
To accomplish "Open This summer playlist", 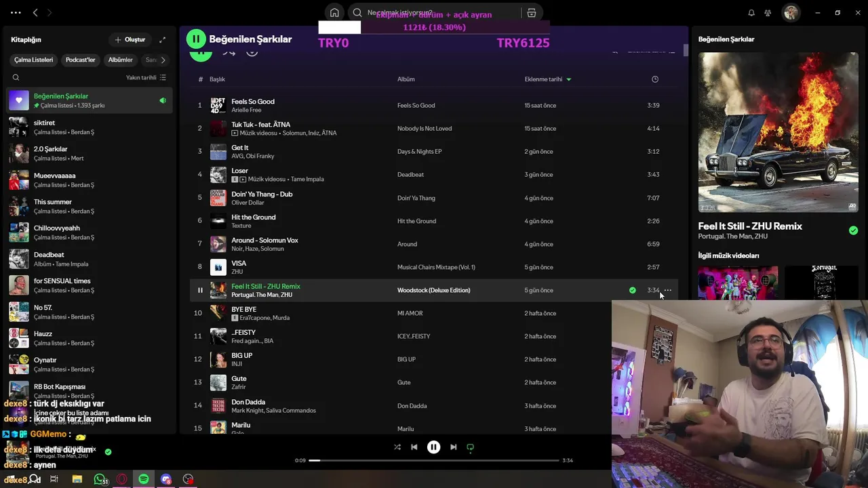I will tap(88, 206).
